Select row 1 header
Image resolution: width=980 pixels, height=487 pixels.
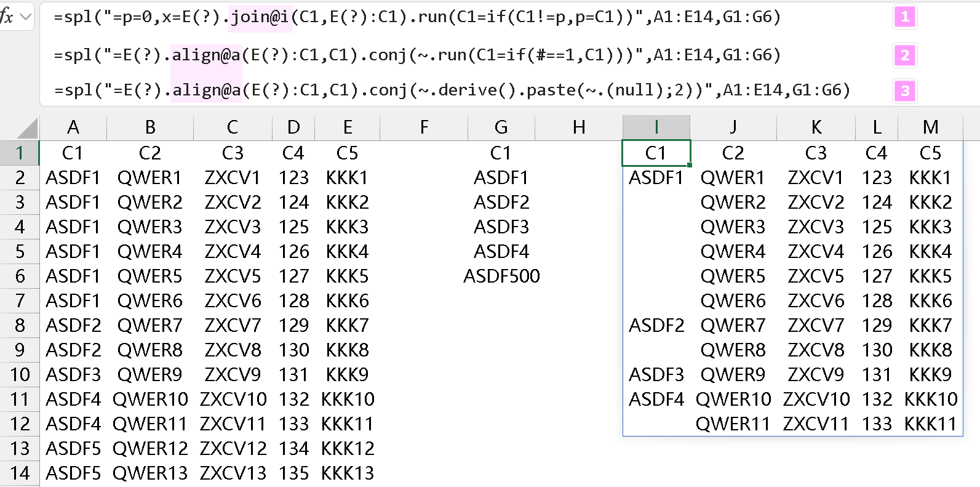tap(20, 153)
